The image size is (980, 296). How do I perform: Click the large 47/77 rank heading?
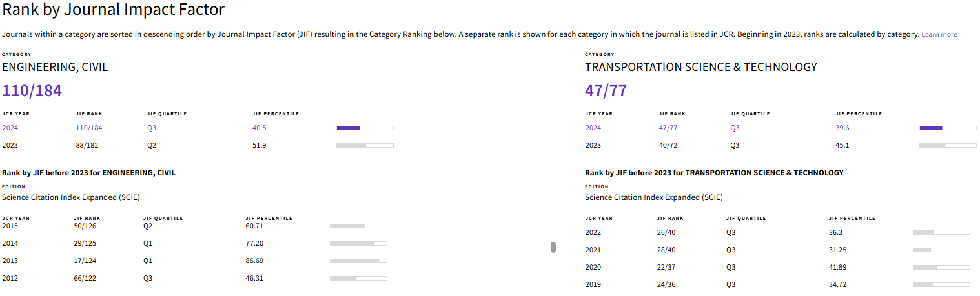click(x=606, y=91)
